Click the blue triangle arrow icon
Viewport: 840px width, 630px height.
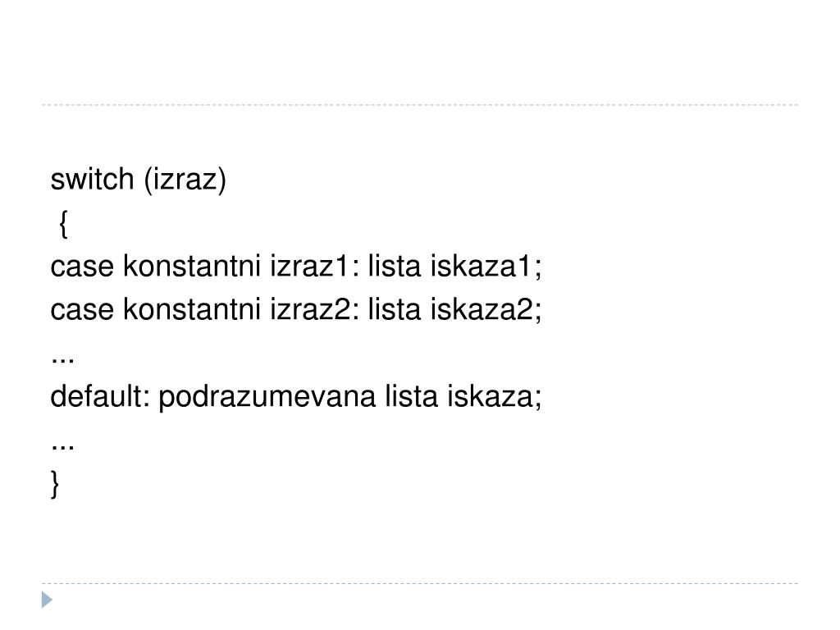click(47, 600)
